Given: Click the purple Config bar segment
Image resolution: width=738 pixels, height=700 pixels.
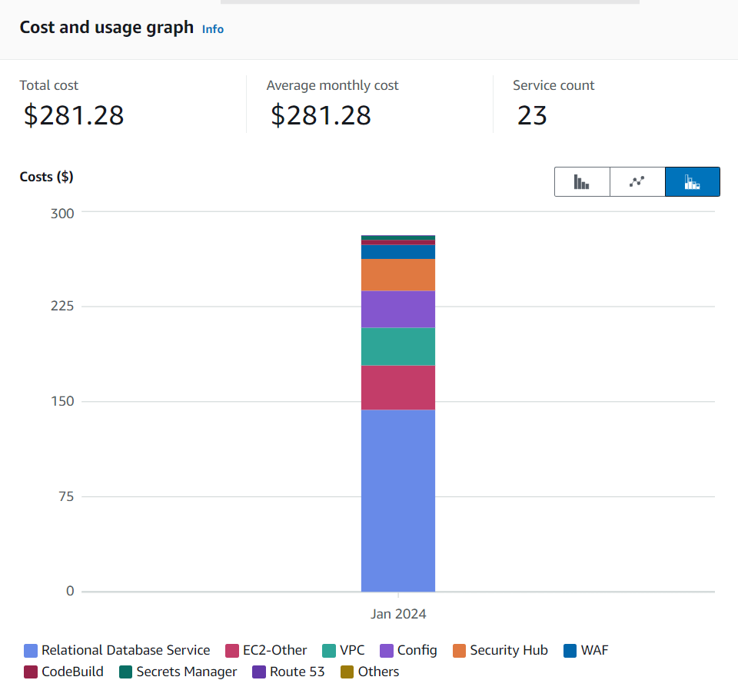Looking at the screenshot, I should pos(398,309).
